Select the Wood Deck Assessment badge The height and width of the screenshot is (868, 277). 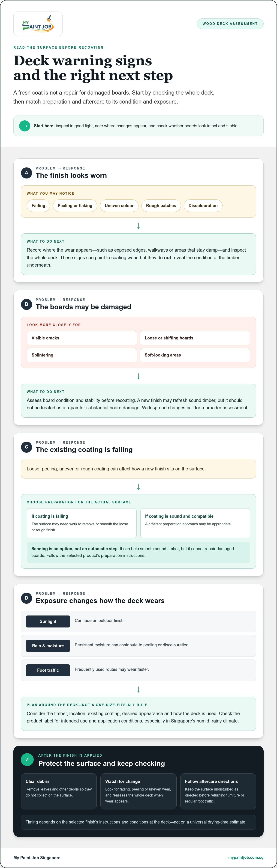[230, 24]
